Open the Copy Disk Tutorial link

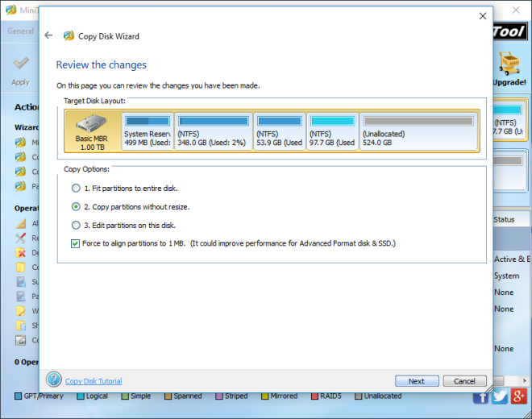coord(94,381)
